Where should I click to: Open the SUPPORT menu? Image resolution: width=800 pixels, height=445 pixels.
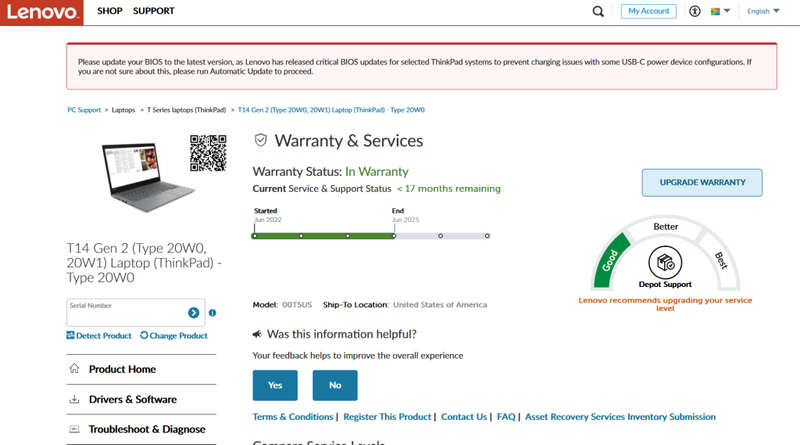click(154, 11)
